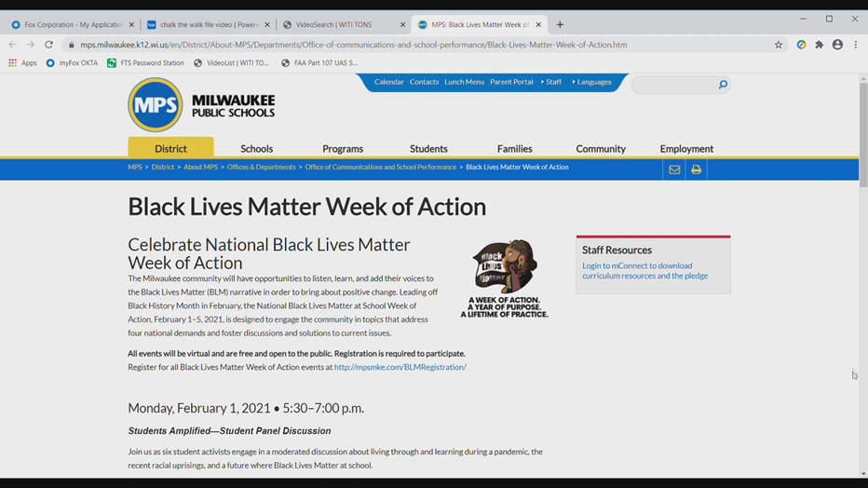Image resolution: width=868 pixels, height=488 pixels.
Task: Click the Black Lives Matter artwork image
Action: (x=504, y=278)
